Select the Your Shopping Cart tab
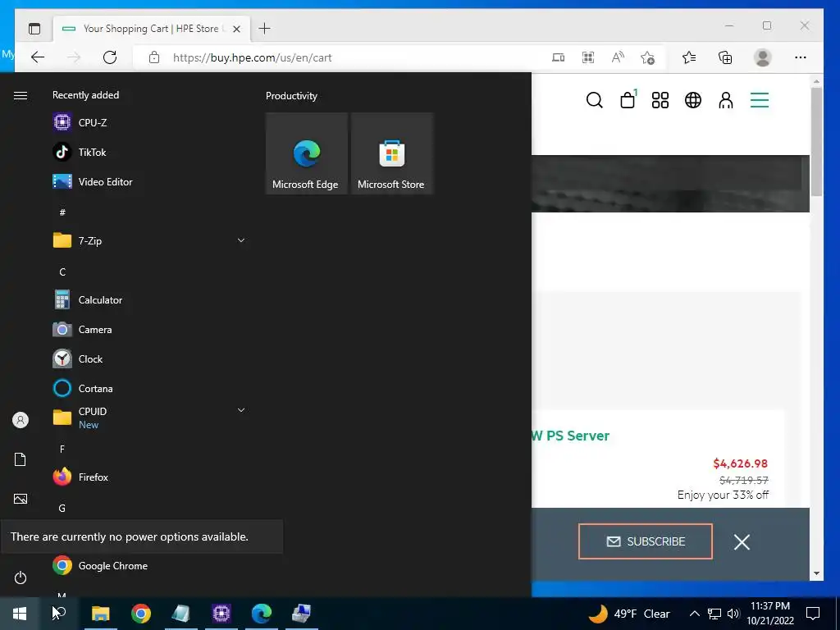 [152, 29]
